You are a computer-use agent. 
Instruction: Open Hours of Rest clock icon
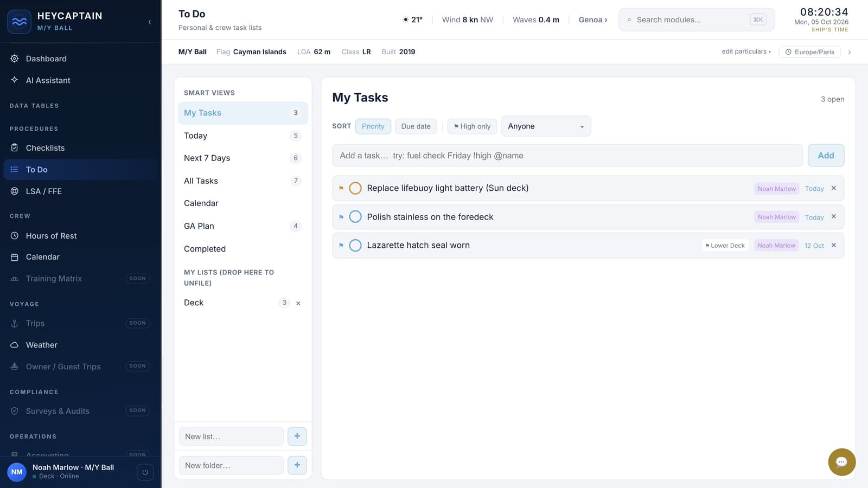pyautogui.click(x=15, y=236)
